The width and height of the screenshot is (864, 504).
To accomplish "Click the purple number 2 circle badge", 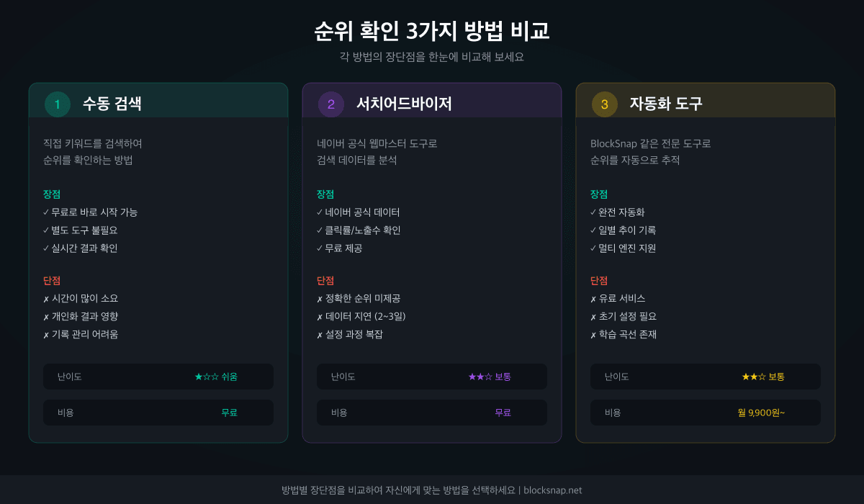I will [331, 104].
